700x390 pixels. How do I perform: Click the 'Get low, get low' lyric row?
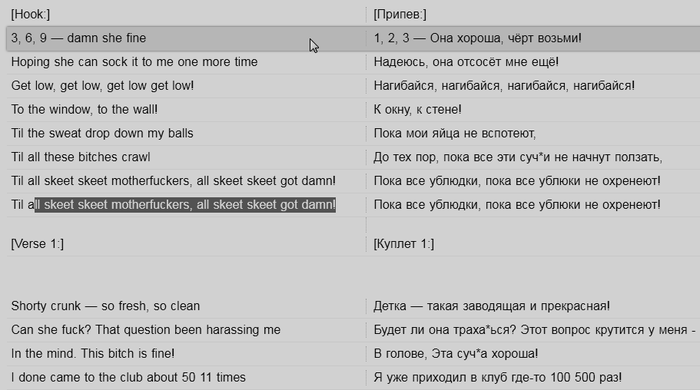[103, 85]
